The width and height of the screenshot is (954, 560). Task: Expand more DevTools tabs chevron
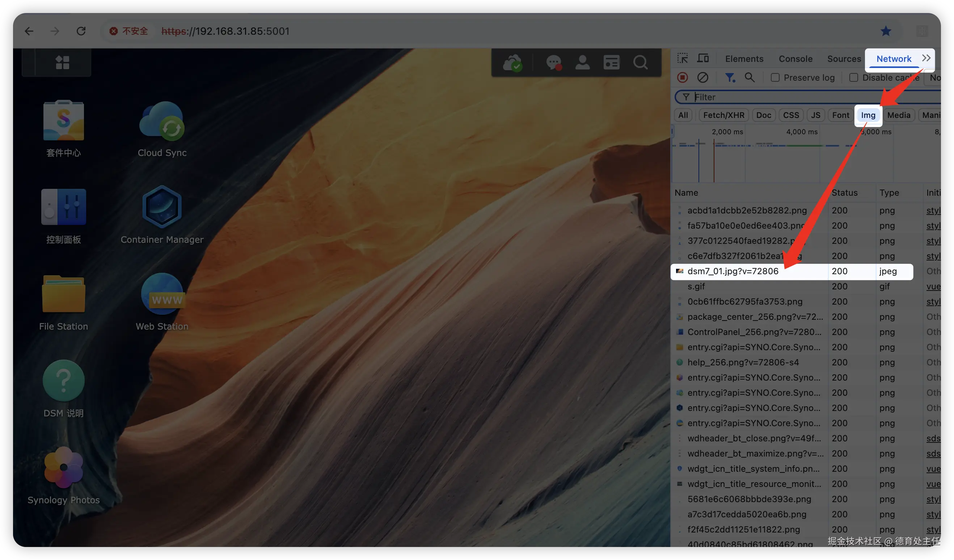click(926, 58)
